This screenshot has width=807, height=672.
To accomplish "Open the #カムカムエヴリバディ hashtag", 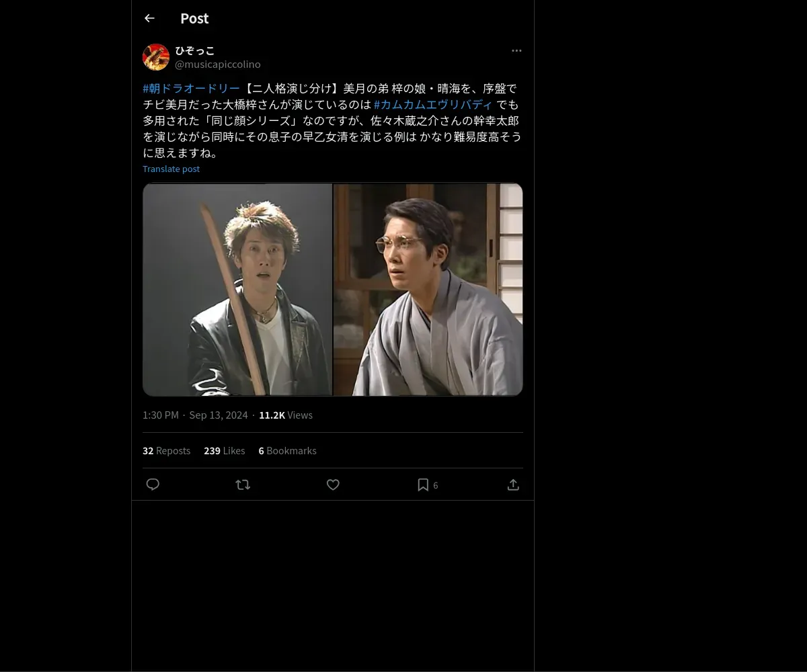I will pos(433,105).
